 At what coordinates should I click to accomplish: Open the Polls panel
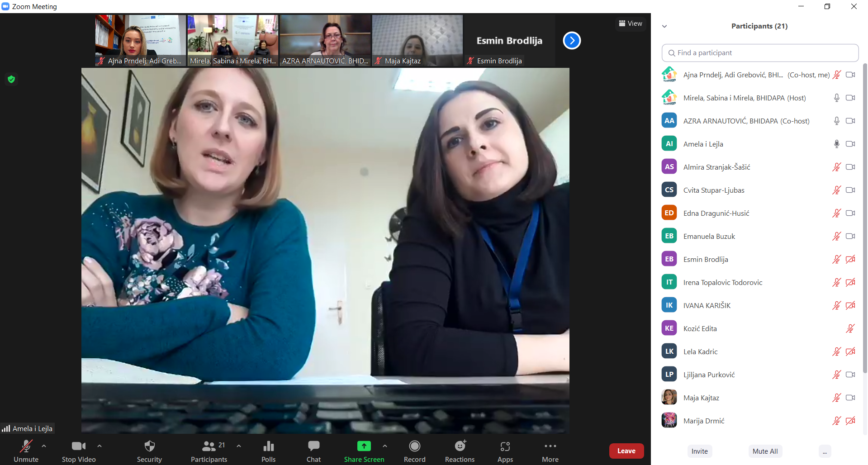point(268,451)
